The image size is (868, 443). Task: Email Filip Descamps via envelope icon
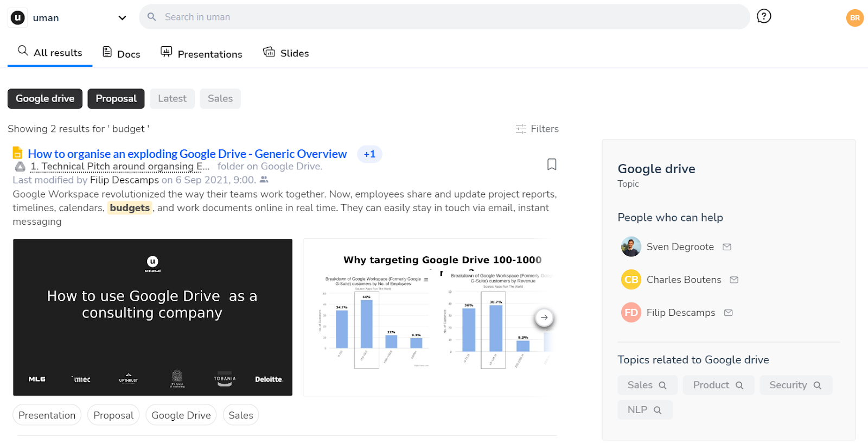(x=729, y=313)
